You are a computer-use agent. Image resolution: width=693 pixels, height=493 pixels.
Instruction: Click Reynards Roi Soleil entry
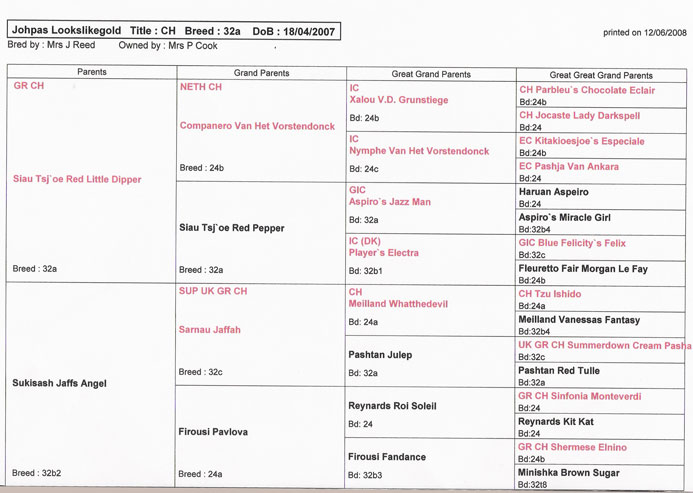(392, 406)
